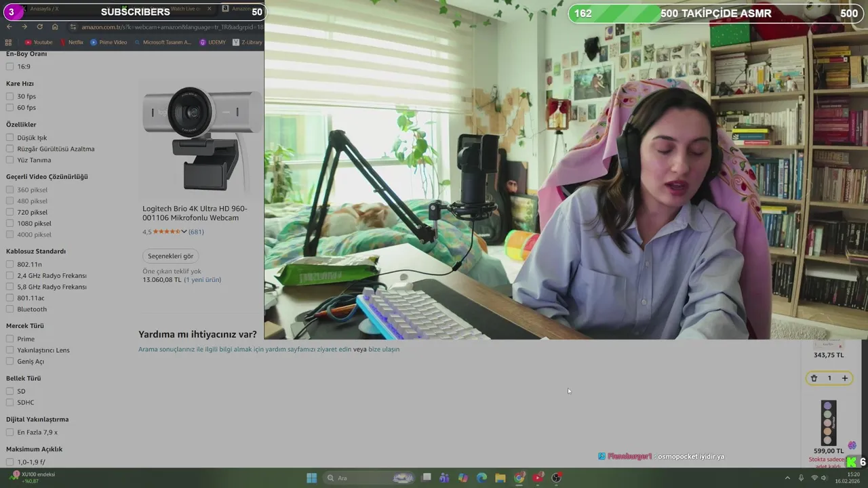Open the XU100 endeksi stock widget

[x=33, y=478]
